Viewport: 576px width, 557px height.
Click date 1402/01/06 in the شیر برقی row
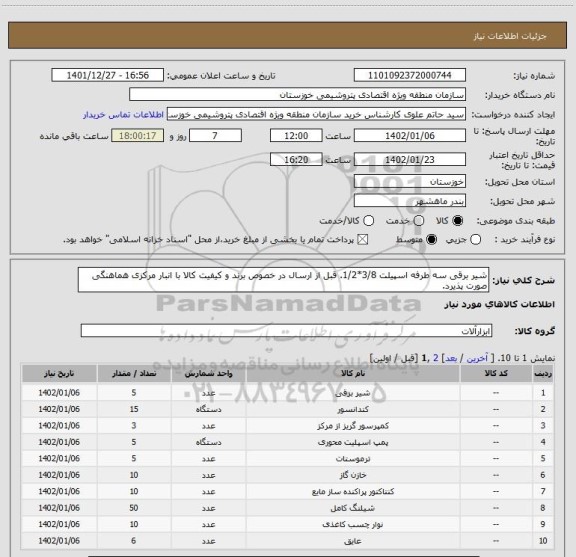(59, 393)
